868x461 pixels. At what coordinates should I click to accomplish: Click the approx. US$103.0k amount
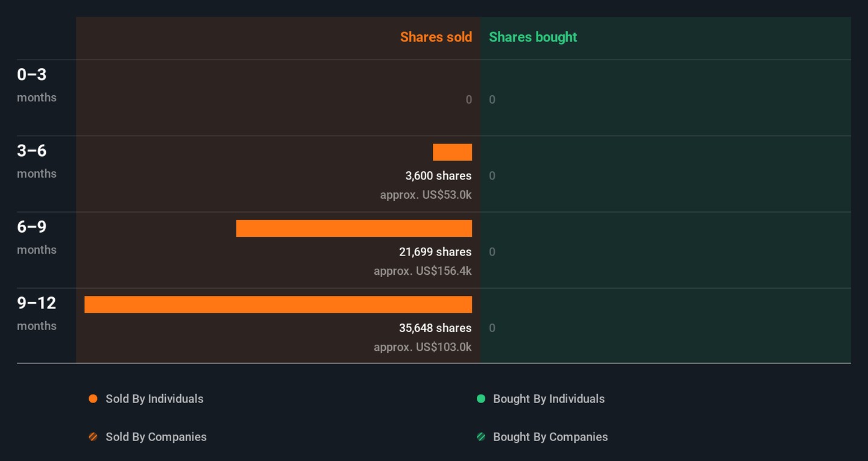tap(423, 347)
